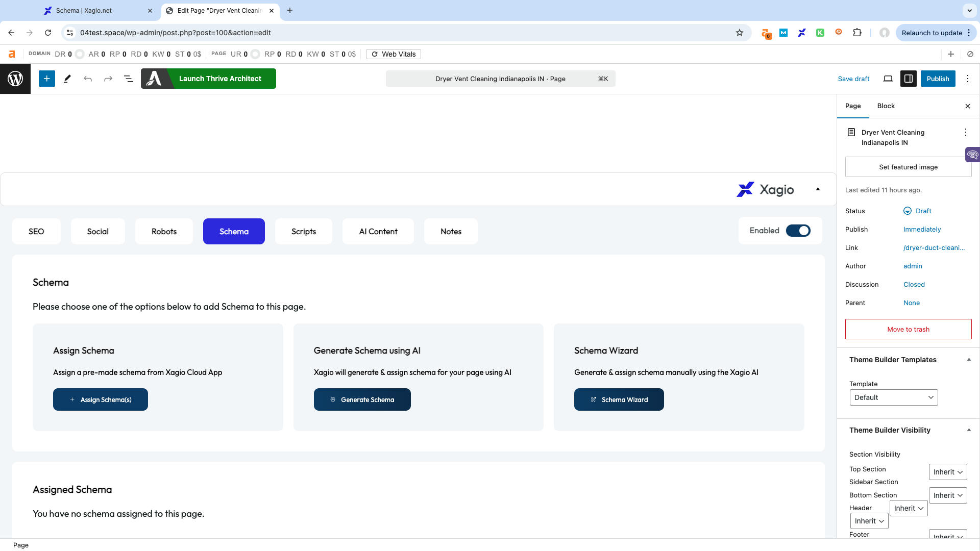Collapse the Xagio meta box

[818, 189]
